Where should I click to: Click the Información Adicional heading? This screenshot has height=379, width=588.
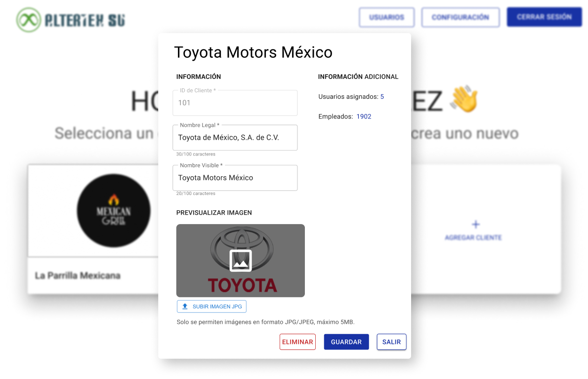[x=358, y=77]
